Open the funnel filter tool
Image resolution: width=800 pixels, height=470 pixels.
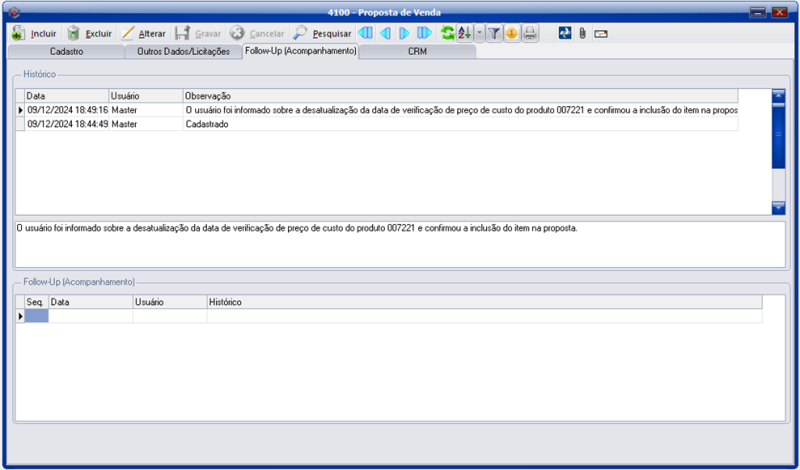click(x=494, y=33)
